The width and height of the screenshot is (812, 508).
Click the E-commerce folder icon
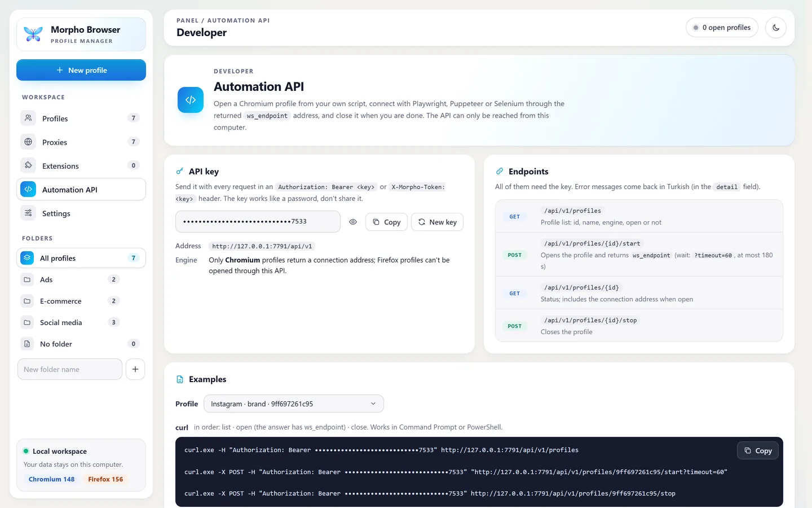click(x=27, y=301)
